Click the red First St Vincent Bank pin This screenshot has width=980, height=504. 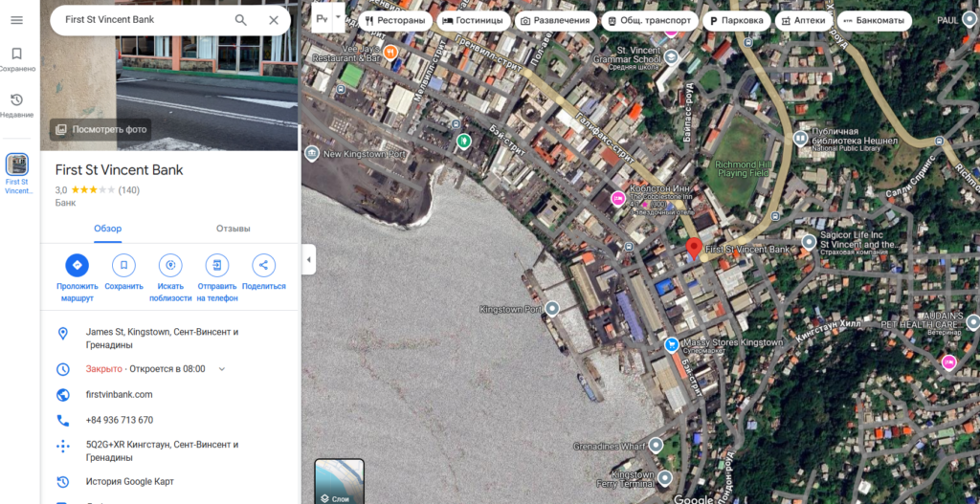point(693,249)
